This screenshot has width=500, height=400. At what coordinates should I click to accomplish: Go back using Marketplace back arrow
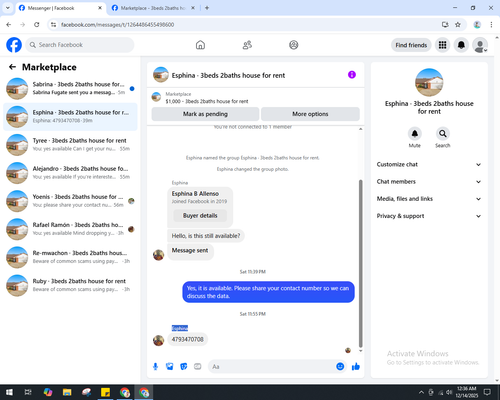(x=12, y=67)
